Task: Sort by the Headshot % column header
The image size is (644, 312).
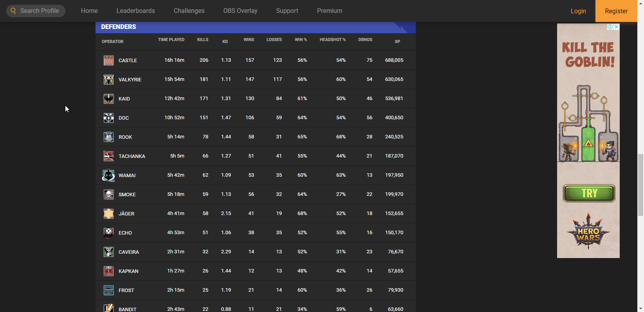Action: [332, 39]
